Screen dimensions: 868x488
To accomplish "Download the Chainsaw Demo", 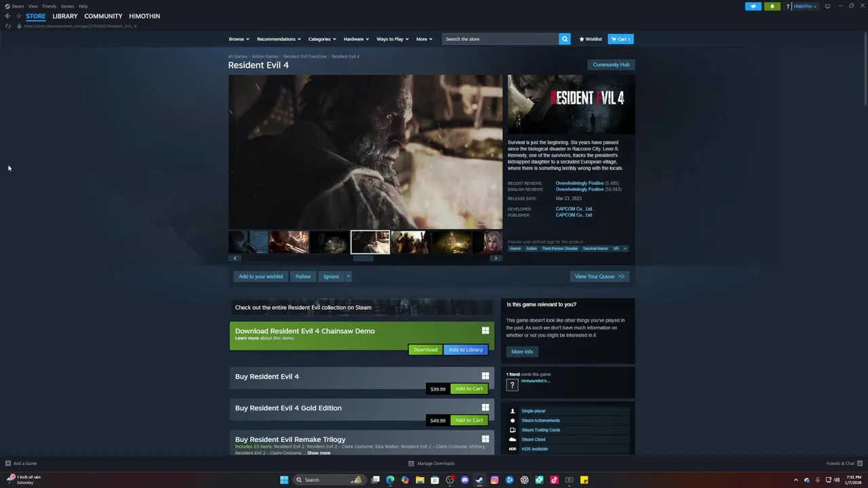I will click(425, 350).
